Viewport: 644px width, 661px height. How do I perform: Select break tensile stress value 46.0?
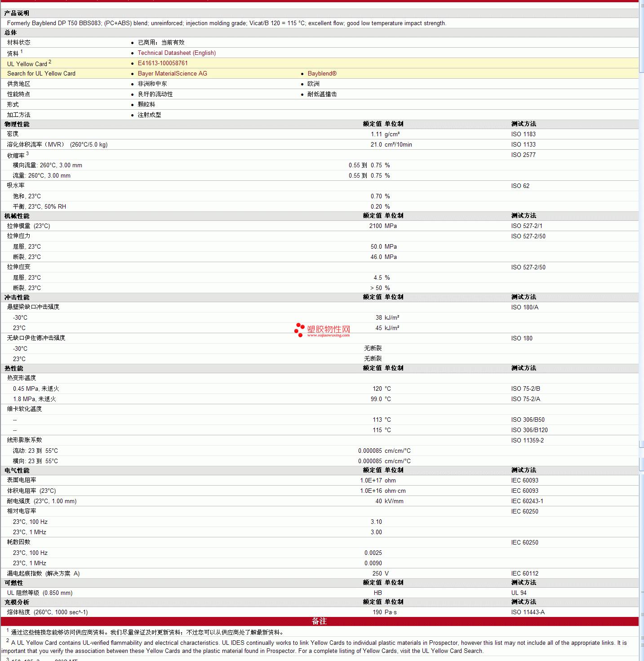pos(376,257)
